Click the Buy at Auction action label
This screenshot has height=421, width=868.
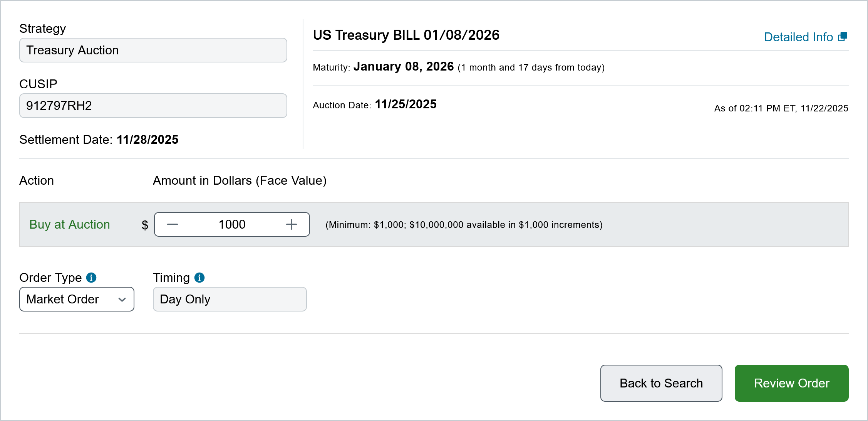(70, 224)
